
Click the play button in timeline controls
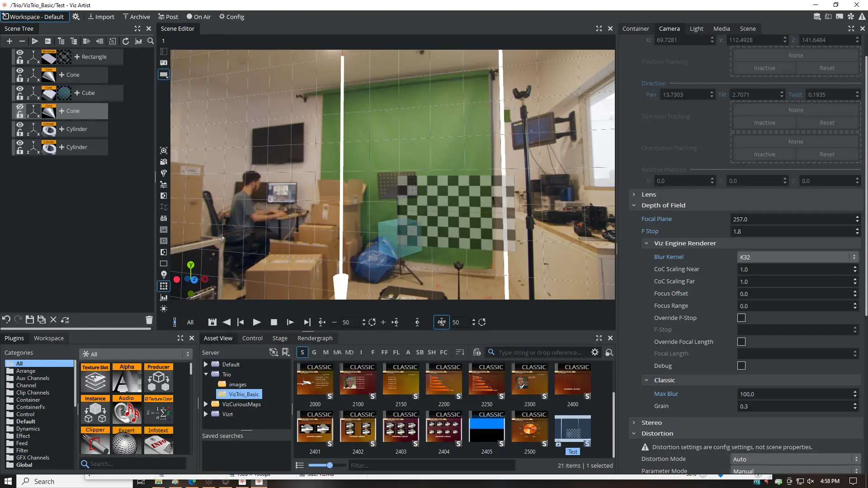(x=256, y=322)
